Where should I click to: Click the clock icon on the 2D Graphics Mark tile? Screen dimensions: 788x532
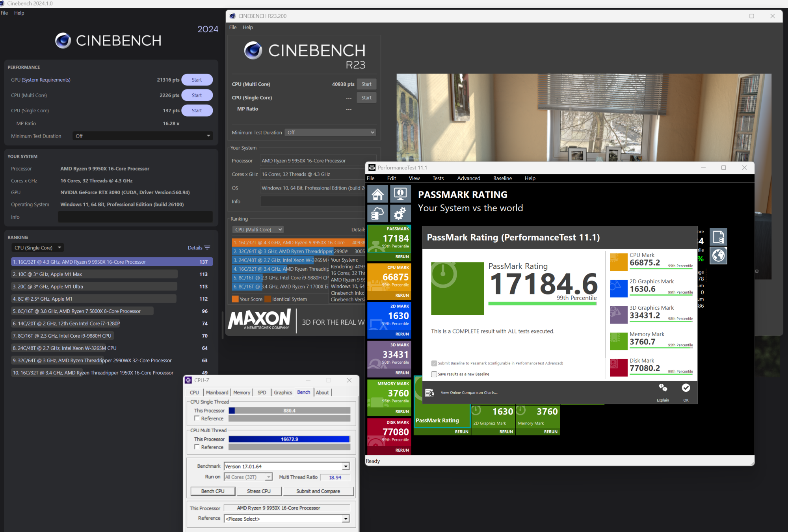tap(476, 411)
